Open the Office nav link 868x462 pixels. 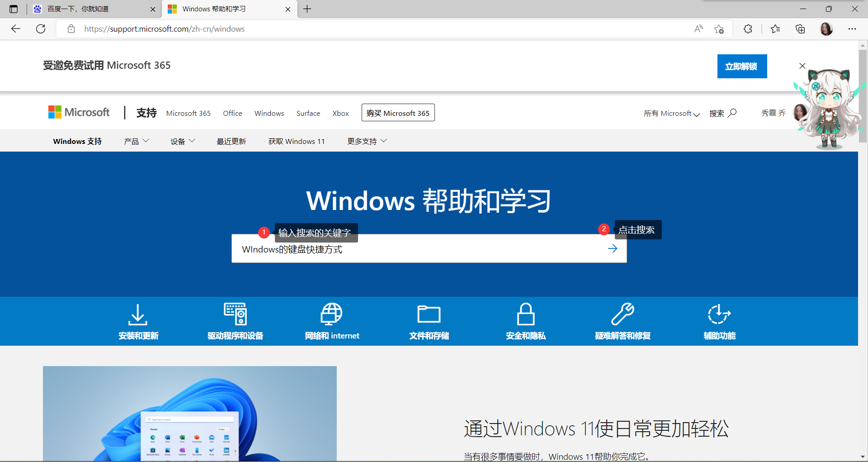[232, 113]
